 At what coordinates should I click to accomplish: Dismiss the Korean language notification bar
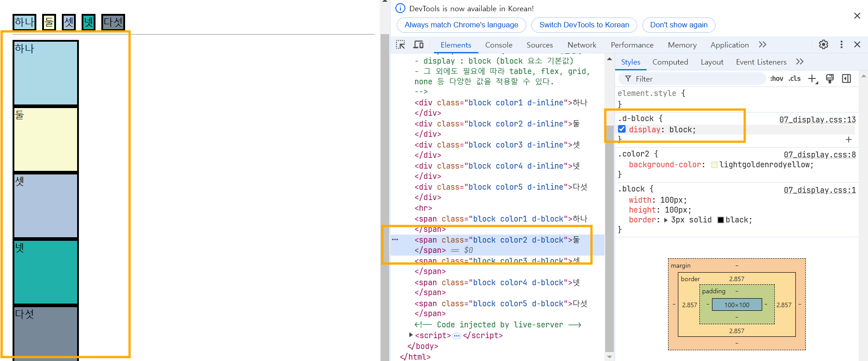tap(857, 16)
